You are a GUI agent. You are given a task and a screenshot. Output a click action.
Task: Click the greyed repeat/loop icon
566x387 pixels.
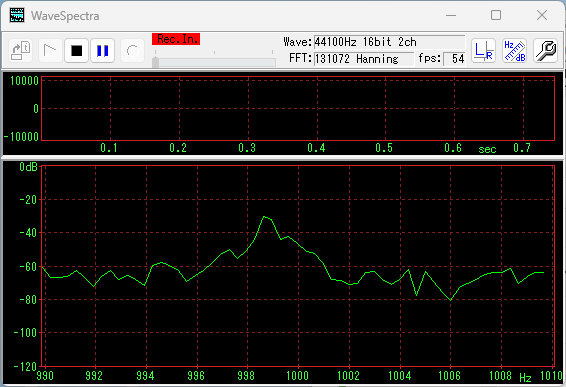(132, 51)
